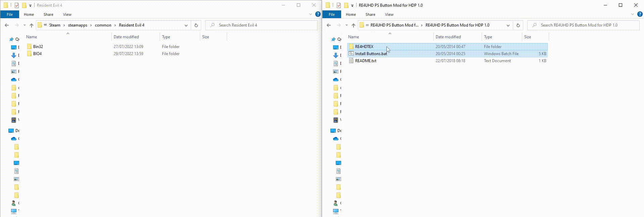Navigate to steamapps breadcrumb in address bar
Viewport: 644px width, 217px height.
pyautogui.click(x=77, y=25)
